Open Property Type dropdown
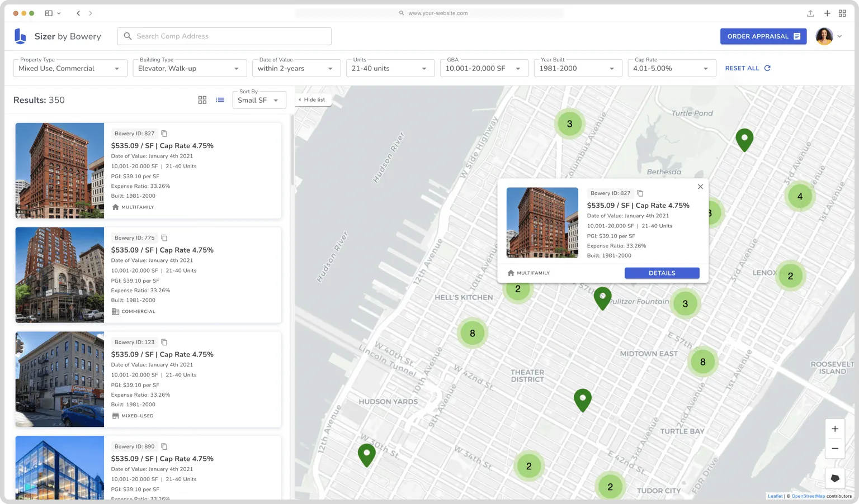Image resolution: width=859 pixels, height=504 pixels. pos(70,68)
